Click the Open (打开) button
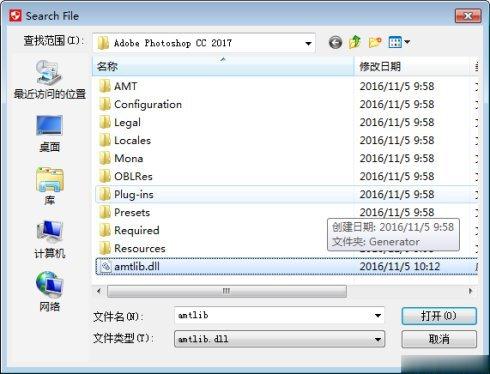This screenshot has height=374, width=490. coord(439,316)
